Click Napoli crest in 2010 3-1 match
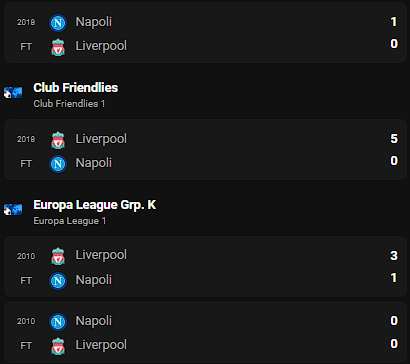This screenshot has width=410, height=364. (x=58, y=281)
